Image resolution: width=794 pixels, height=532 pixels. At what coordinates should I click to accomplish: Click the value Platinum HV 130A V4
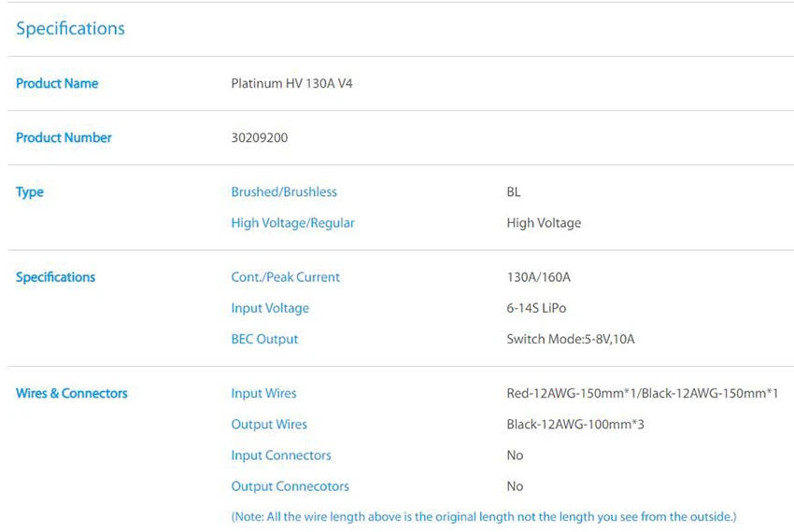pyautogui.click(x=291, y=83)
